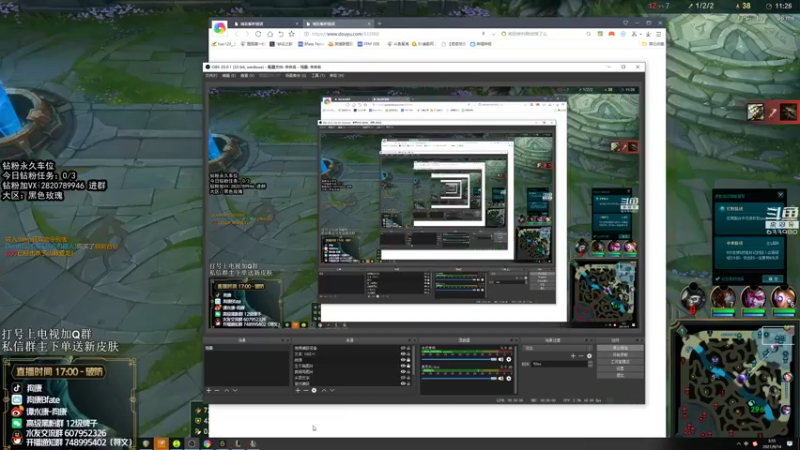This screenshot has height=450, width=800.
Task: Click the browser undo close-tab arrow
Action: pos(281,34)
